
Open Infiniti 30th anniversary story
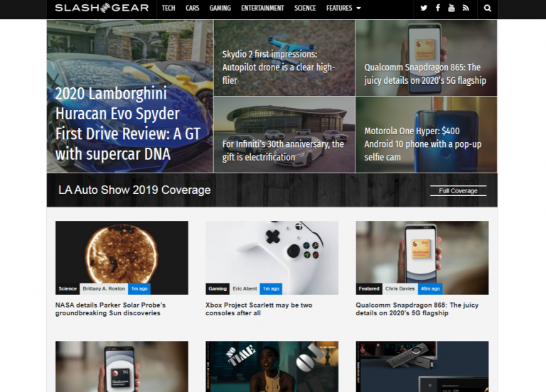click(x=284, y=135)
